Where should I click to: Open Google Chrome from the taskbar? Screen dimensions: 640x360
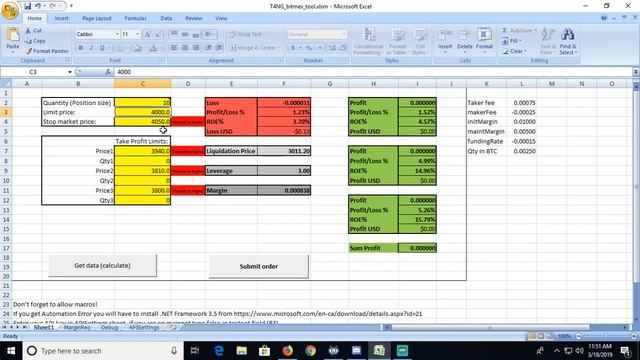311,351
